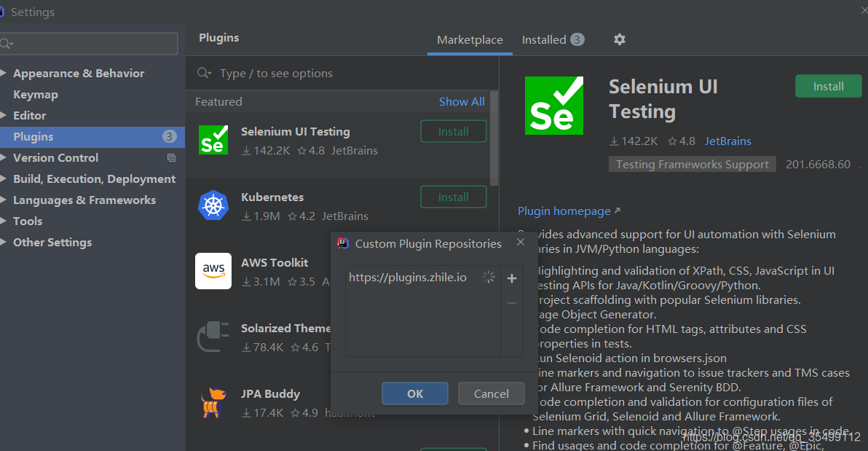The image size is (868, 451).
Task: Click the Version Control project-level icon
Action: pos(172,158)
